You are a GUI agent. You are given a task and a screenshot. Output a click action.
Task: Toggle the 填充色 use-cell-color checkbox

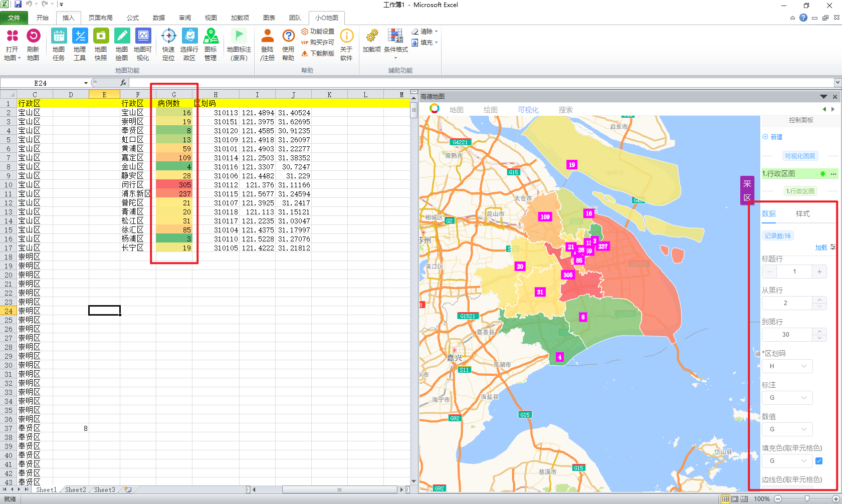point(819,461)
